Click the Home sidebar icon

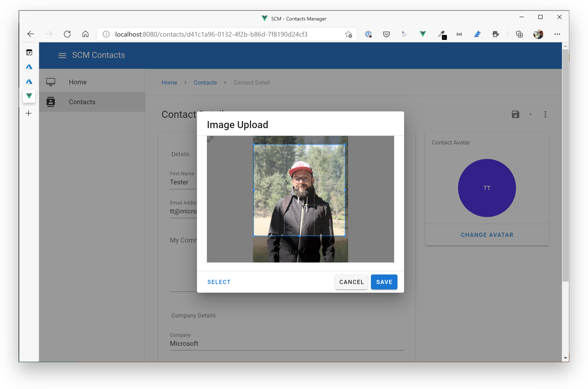[50, 82]
